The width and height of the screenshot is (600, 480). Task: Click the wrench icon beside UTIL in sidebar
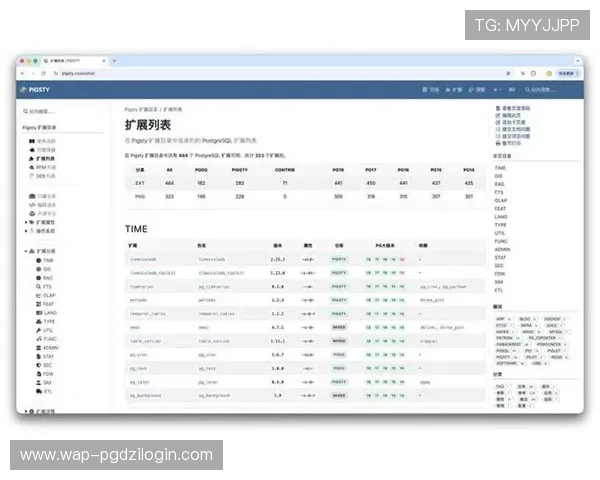click(x=39, y=330)
